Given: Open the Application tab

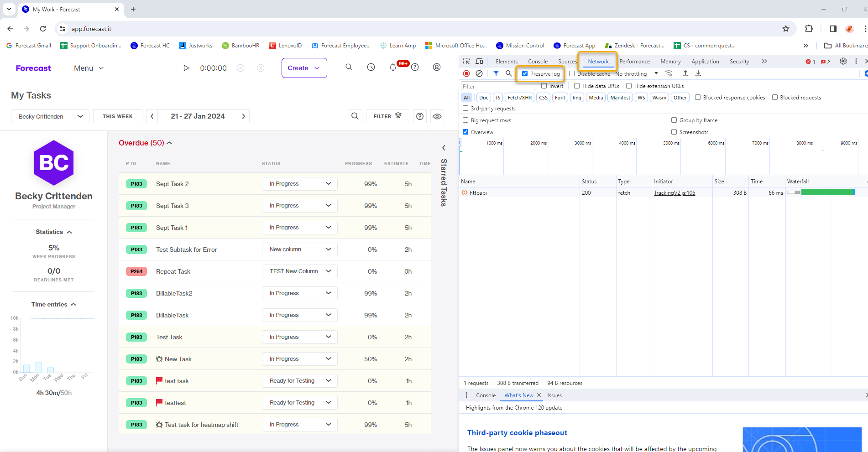Looking at the screenshot, I should pyautogui.click(x=705, y=62).
